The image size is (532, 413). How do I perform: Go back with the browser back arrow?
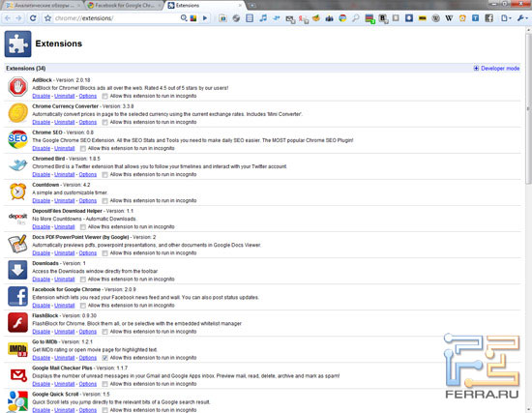8,18
